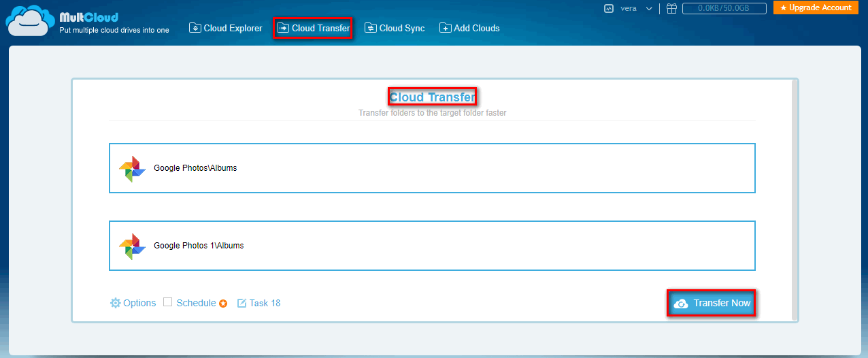The width and height of the screenshot is (868, 358).
Task: Switch to the Cloud Transfer tab
Action: (x=313, y=28)
